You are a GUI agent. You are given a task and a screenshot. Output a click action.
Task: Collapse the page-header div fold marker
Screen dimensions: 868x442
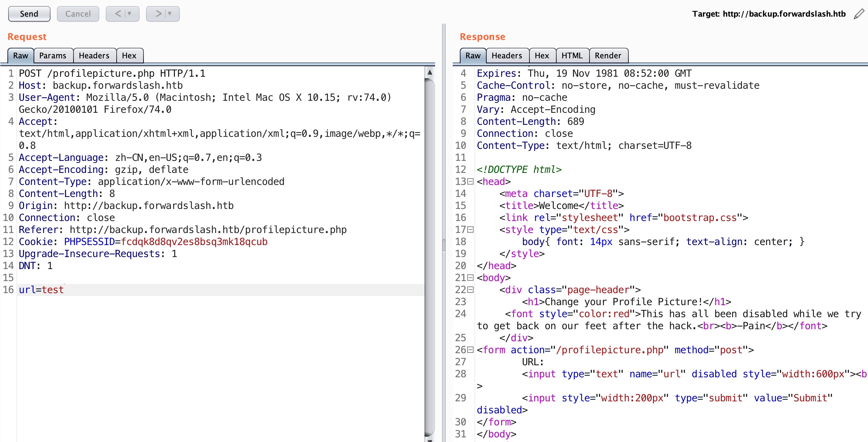click(x=470, y=290)
